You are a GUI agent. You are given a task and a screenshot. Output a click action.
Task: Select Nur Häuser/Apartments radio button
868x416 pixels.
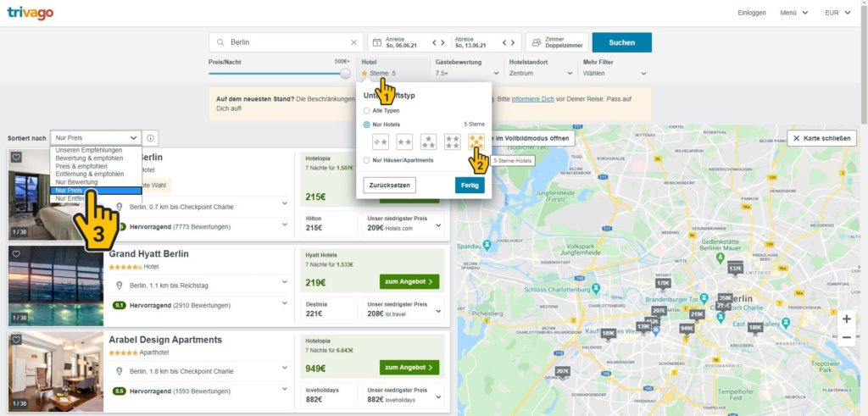coord(366,160)
